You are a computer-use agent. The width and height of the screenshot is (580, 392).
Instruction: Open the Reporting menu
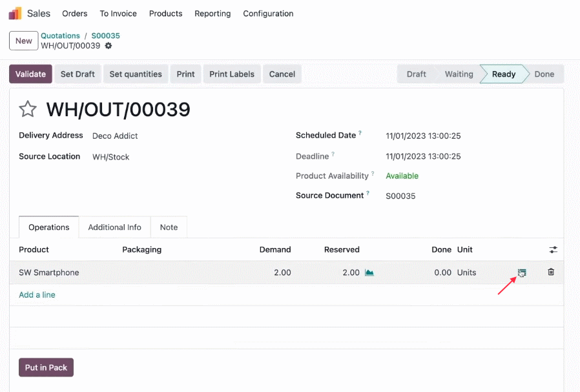(x=212, y=14)
